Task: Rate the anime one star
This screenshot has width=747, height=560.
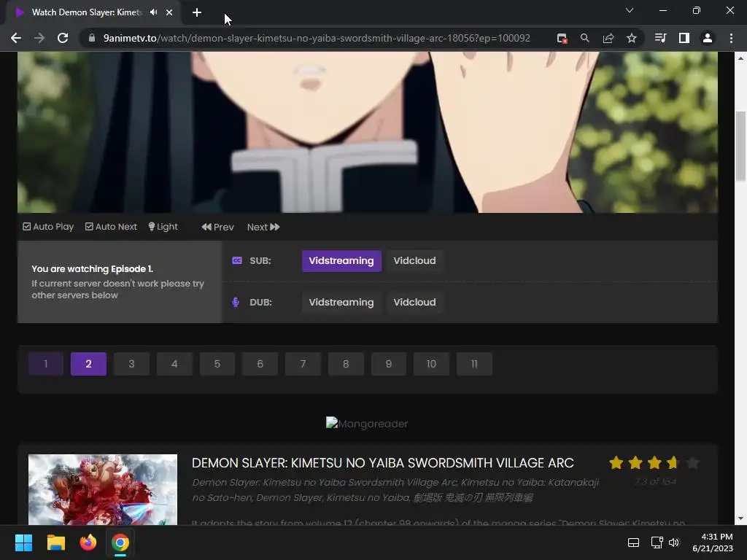Action: click(x=616, y=462)
